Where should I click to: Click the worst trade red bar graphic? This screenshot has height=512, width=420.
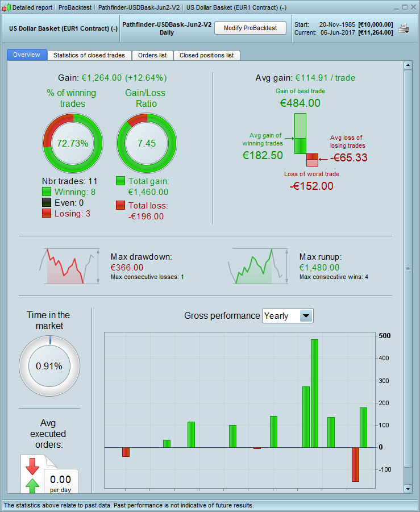[x=312, y=160]
